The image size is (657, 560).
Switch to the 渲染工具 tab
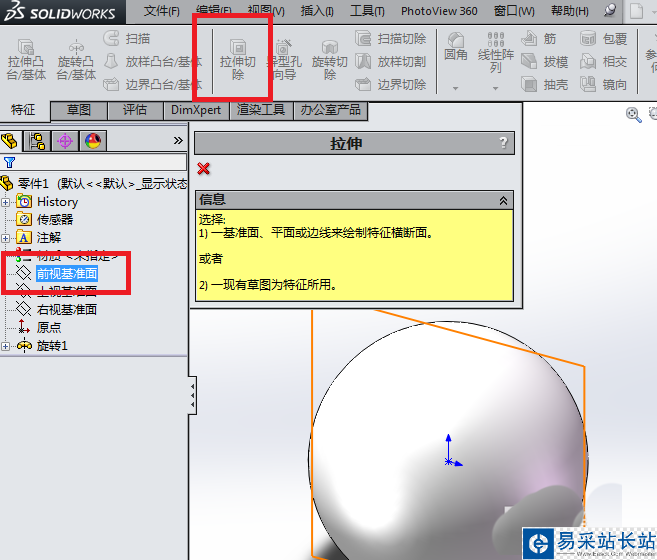[261, 110]
